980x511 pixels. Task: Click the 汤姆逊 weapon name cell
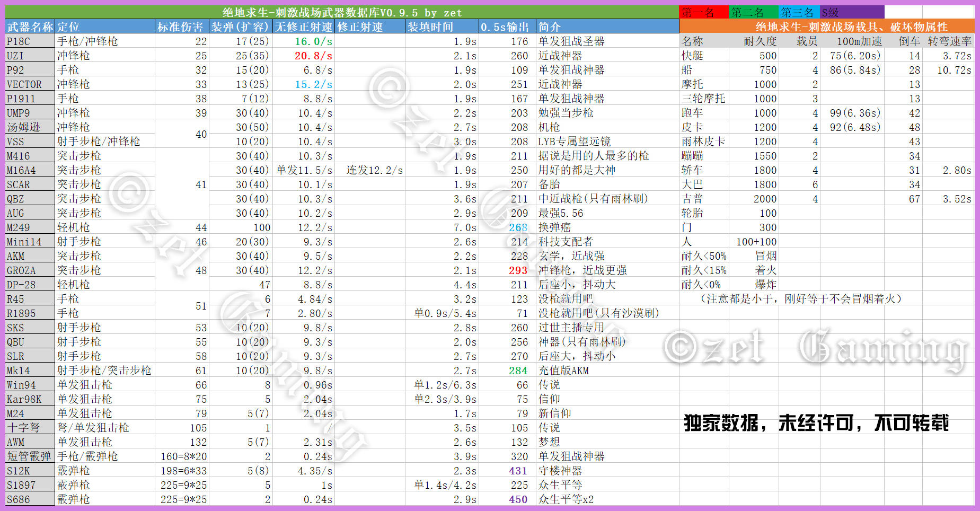(x=30, y=127)
